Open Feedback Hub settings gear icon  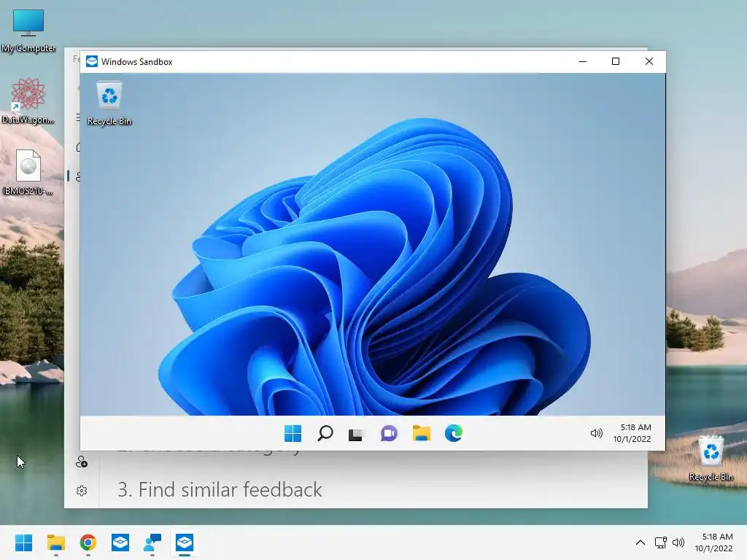click(x=82, y=491)
